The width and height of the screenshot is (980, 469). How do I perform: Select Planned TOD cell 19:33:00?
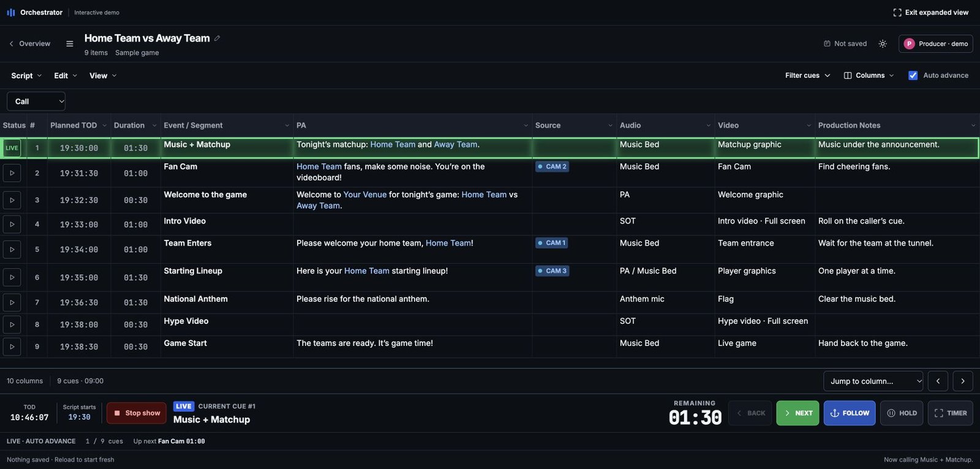point(79,225)
